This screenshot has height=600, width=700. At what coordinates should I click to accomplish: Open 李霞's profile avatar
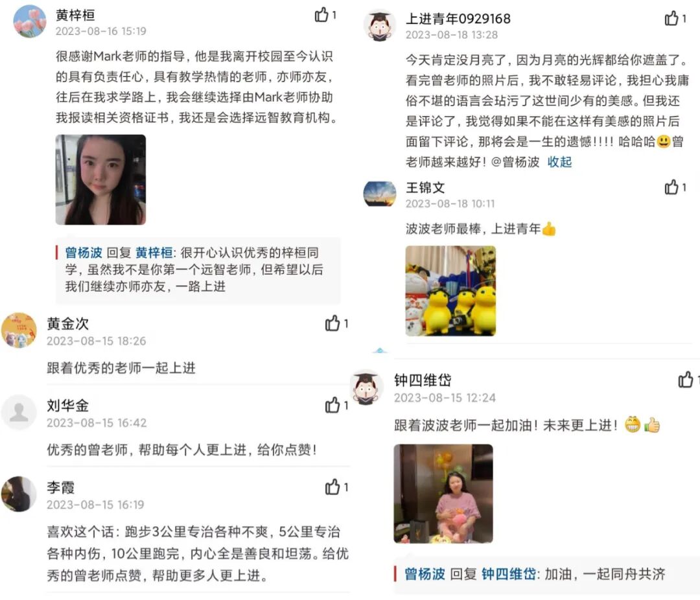pos(19,494)
